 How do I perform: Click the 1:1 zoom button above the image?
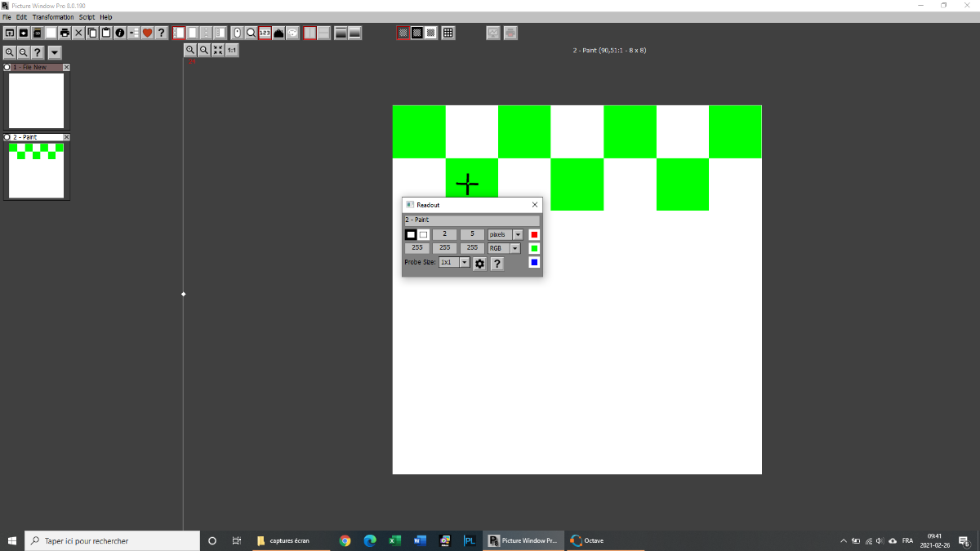(232, 50)
